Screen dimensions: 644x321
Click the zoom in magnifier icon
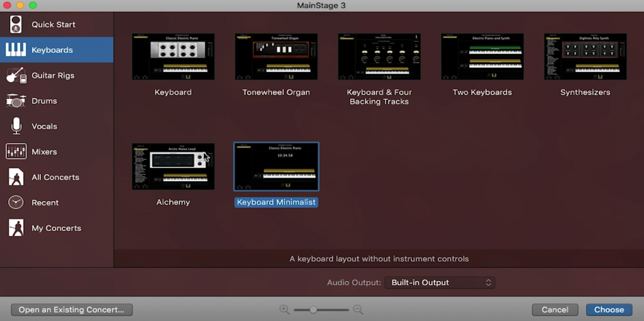284,310
